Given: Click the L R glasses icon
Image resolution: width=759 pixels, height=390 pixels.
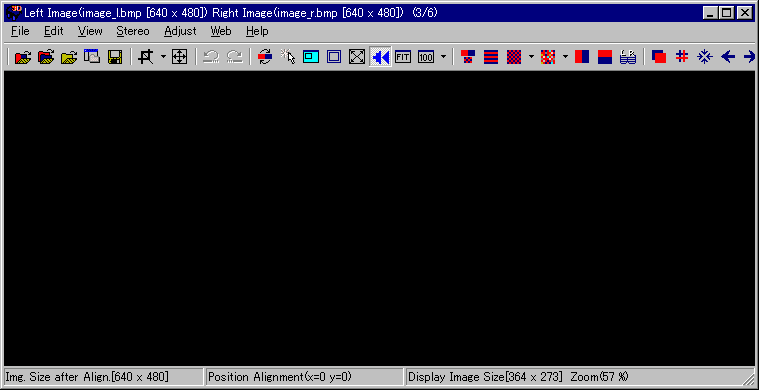Looking at the screenshot, I should coord(628,57).
